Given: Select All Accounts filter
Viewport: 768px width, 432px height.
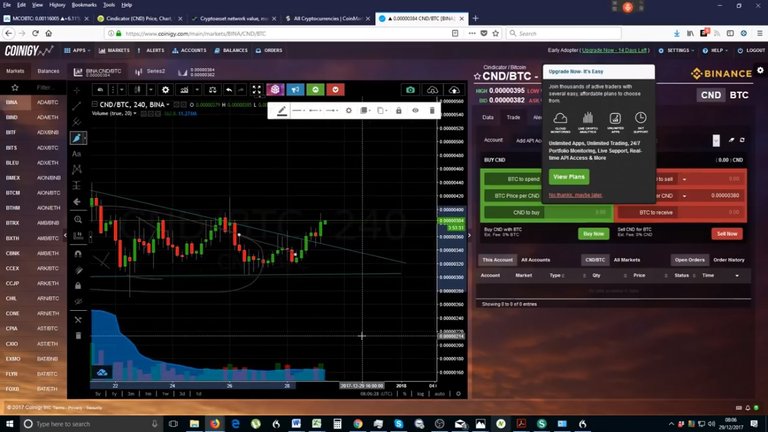Looking at the screenshot, I should coord(535,260).
